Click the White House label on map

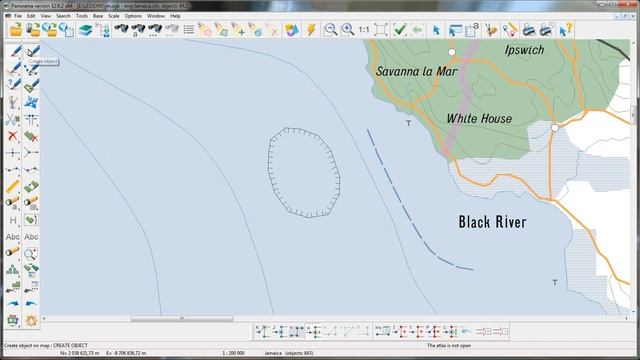(x=479, y=118)
